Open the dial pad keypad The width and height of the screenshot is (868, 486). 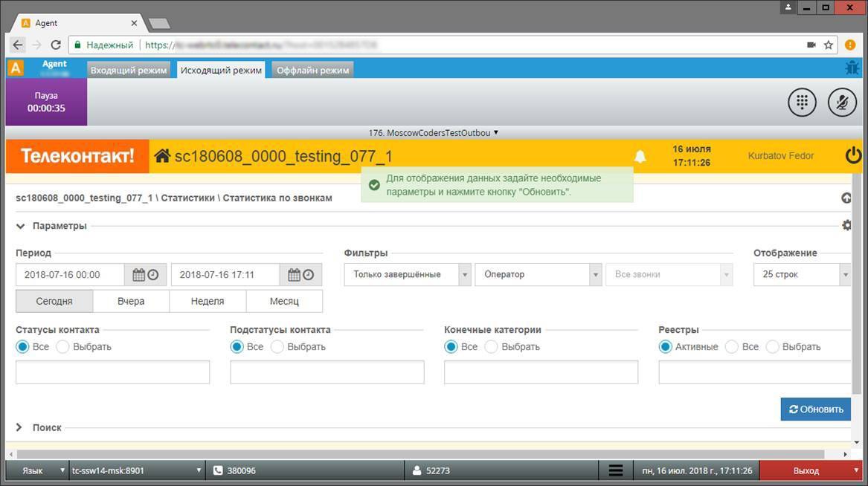tap(802, 103)
